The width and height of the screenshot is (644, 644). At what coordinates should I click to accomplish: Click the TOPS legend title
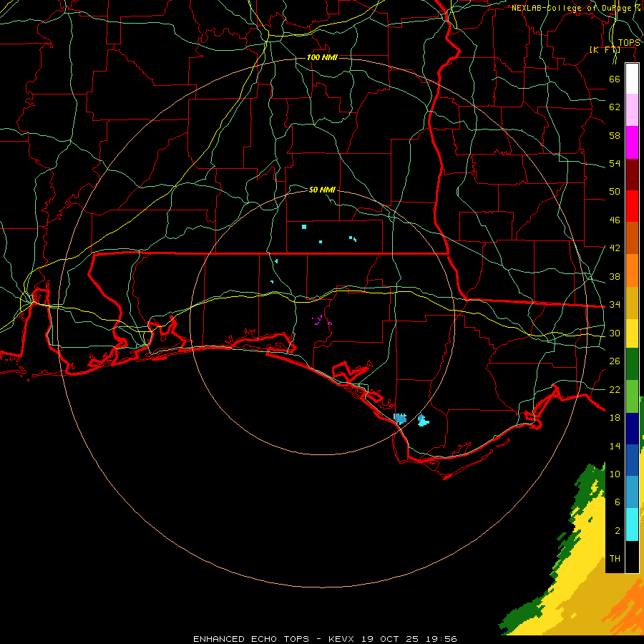tap(629, 43)
